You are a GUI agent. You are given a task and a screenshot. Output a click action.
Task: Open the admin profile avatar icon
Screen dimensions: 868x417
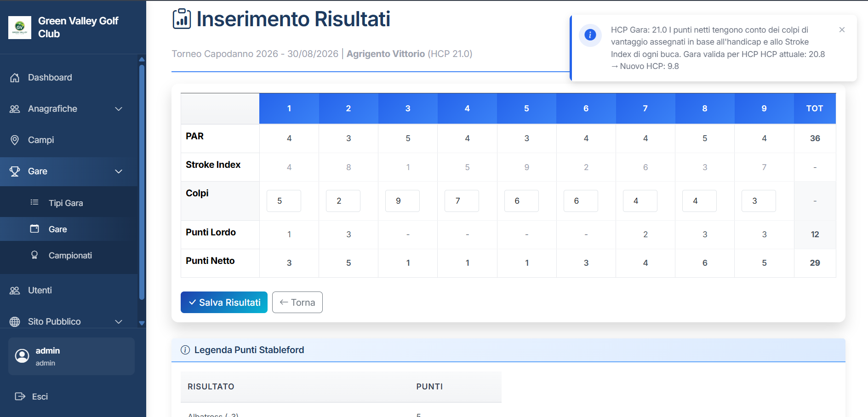22,356
